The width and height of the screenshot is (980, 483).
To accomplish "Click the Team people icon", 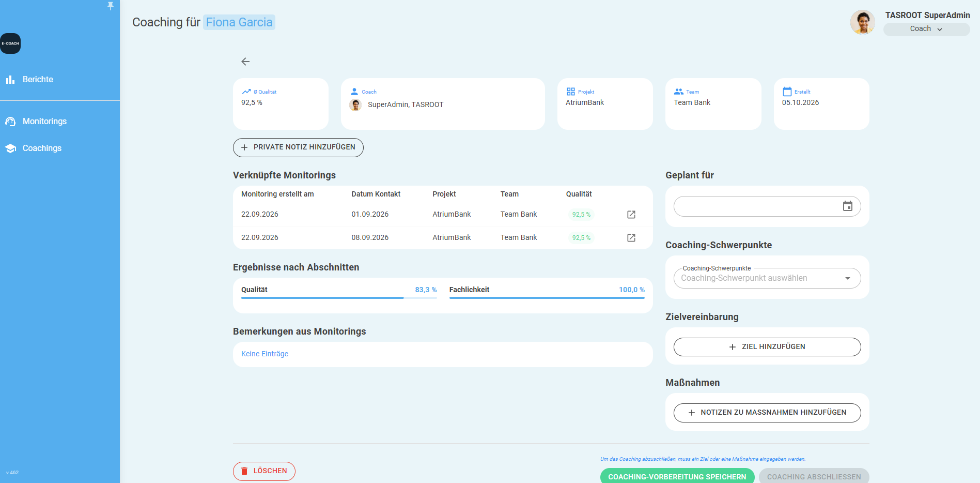I will coord(679,92).
